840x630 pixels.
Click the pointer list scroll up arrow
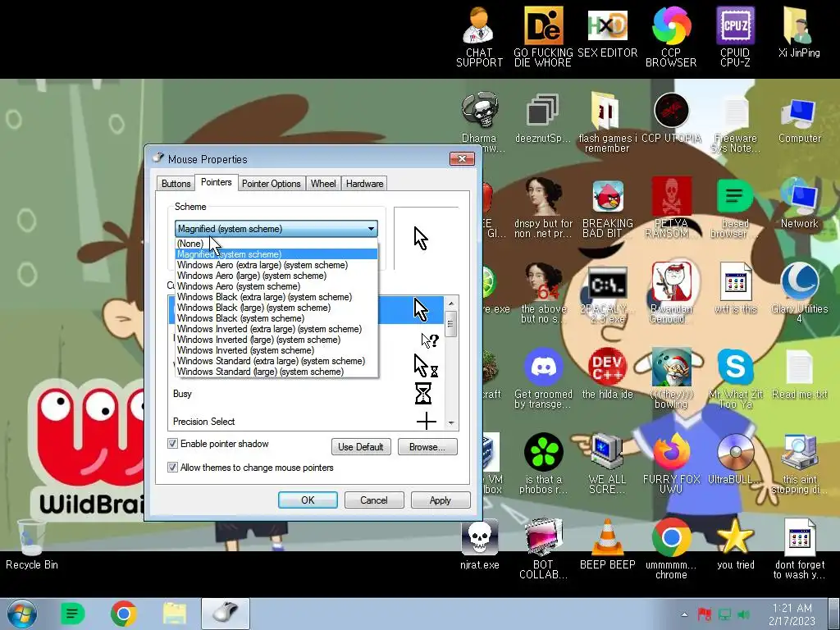tap(451, 303)
